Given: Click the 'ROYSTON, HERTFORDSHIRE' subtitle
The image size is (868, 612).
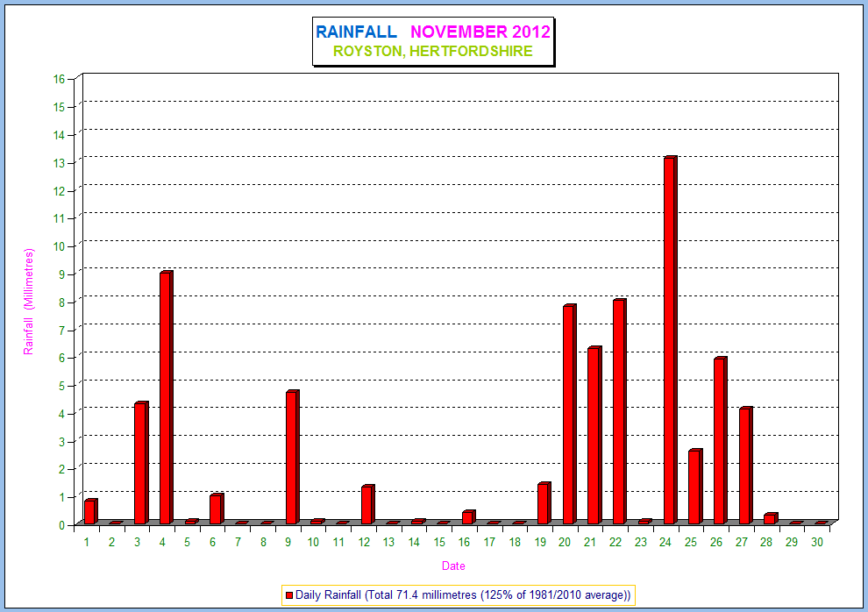Looking at the screenshot, I should coord(433,51).
